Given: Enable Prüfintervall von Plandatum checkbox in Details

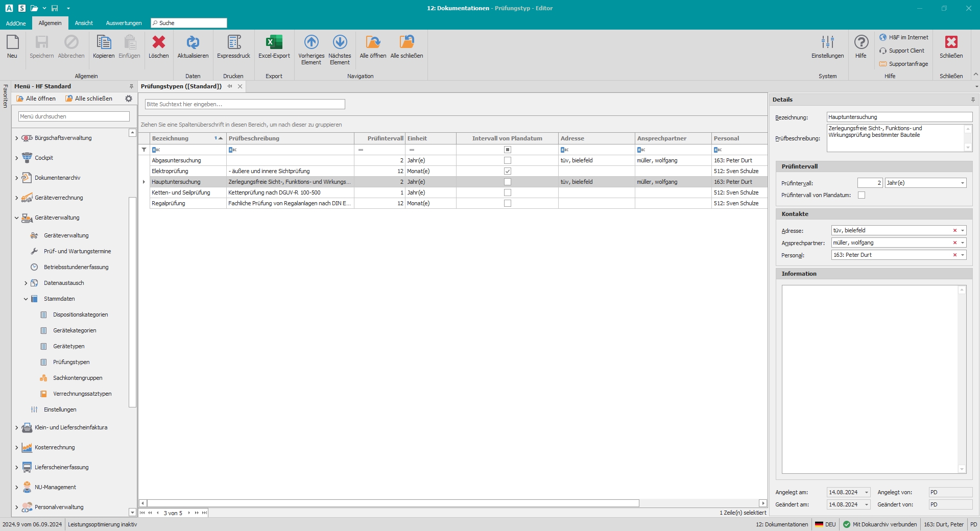Looking at the screenshot, I should point(862,195).
